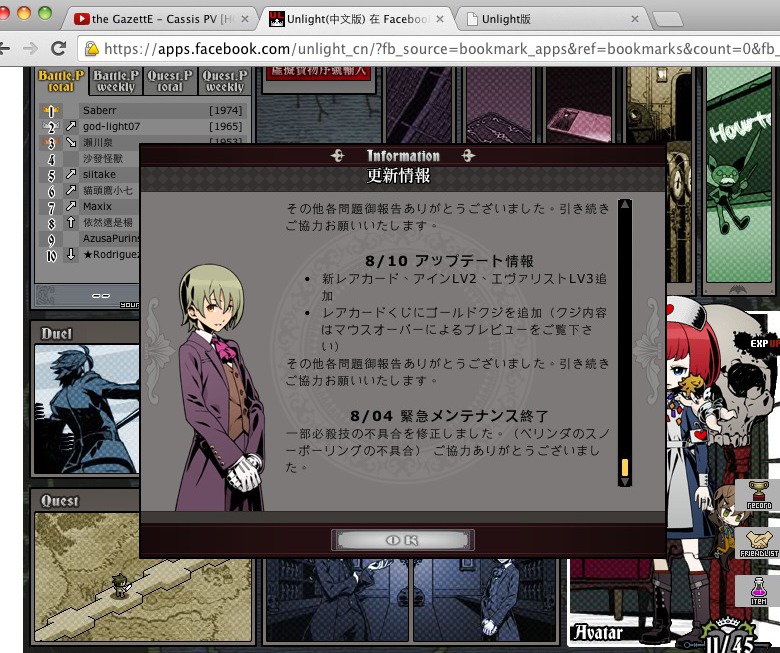Click the browser reload icon
Image resolution: width=780 pixels, height=653 pixels.
(59, 48)
